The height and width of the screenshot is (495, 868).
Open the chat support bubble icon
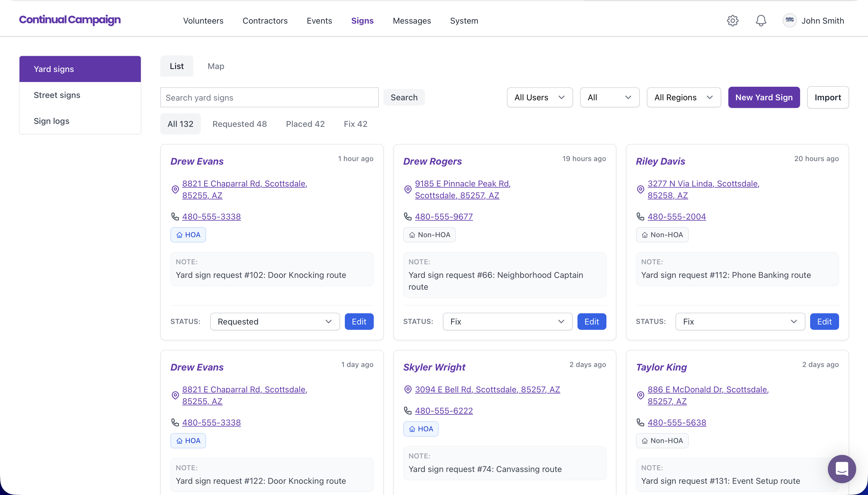841,469
